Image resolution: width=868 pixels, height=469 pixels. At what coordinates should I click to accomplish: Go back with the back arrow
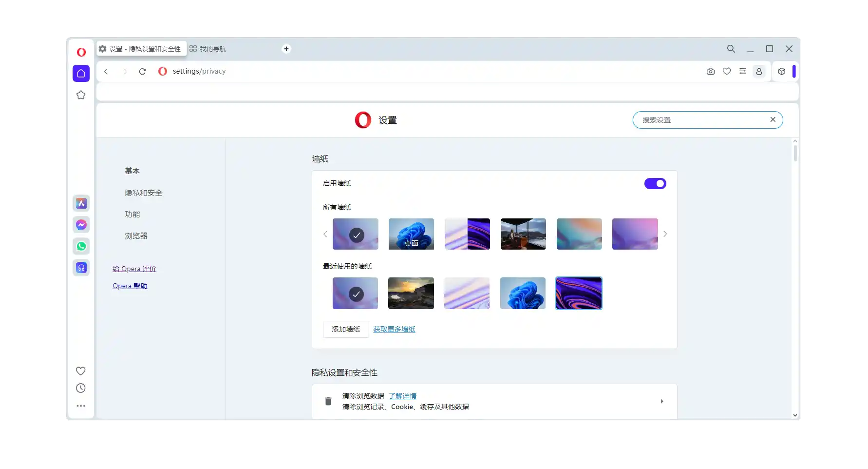pos(106,71)
